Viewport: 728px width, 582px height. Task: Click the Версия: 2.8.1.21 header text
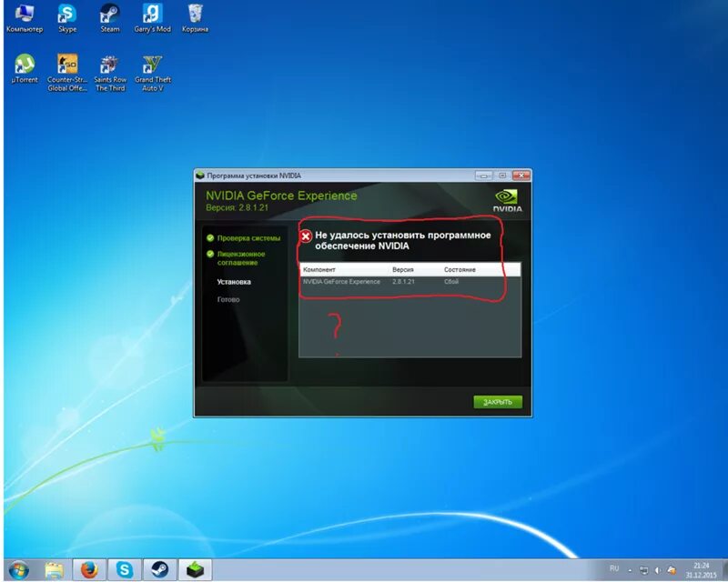[237, 208]
